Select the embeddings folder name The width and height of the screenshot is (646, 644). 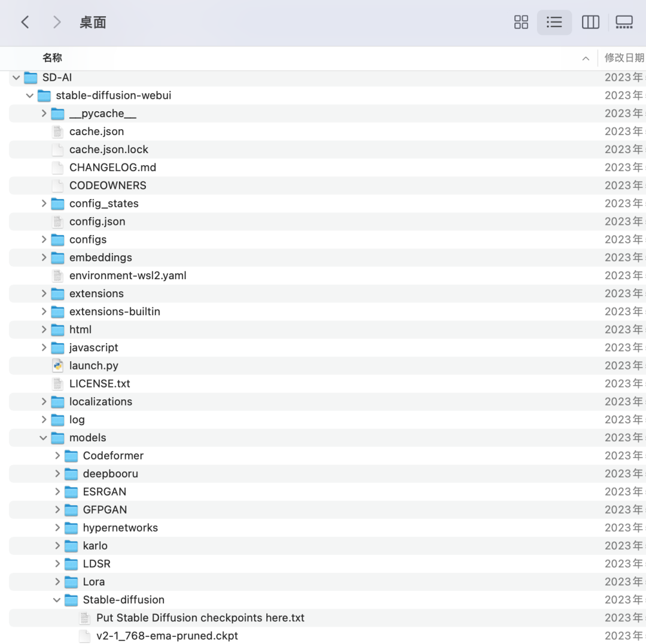pyautogui.click(x=101, y=258)
